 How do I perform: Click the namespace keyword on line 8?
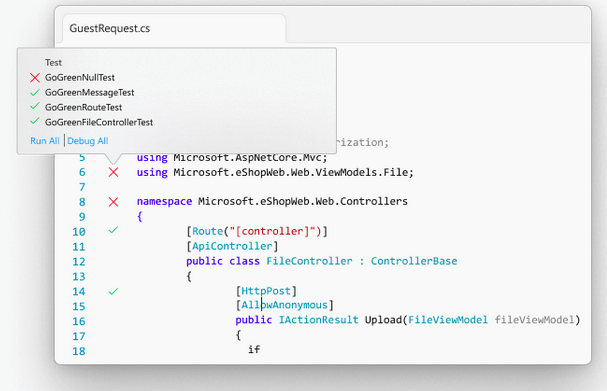tap(164, 202)
